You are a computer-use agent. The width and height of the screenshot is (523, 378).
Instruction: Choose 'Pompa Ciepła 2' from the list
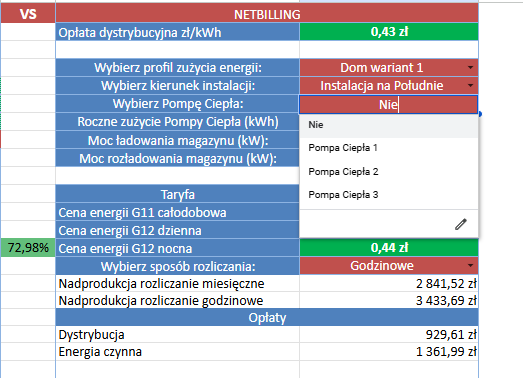pyautogui.click(x=389, y=171)
